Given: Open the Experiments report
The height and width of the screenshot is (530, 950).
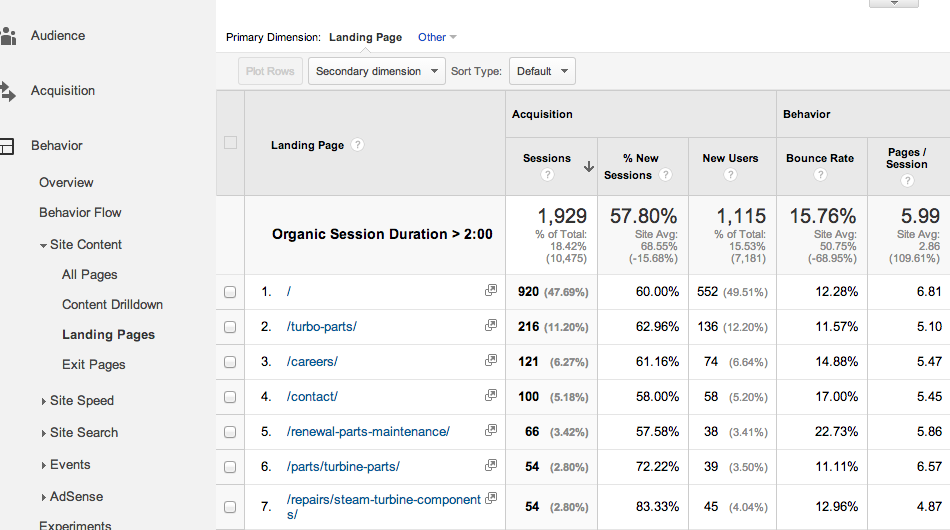Looking at the screenshot, I should 75,525.
